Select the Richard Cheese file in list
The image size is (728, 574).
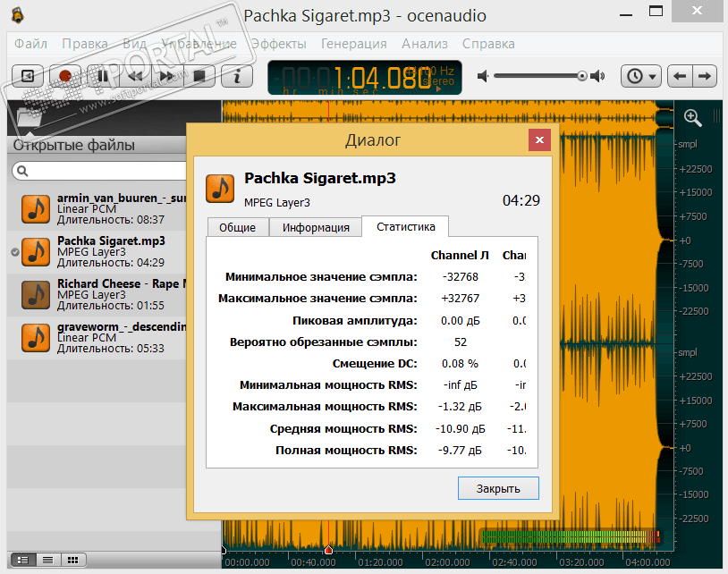(97, 295)
